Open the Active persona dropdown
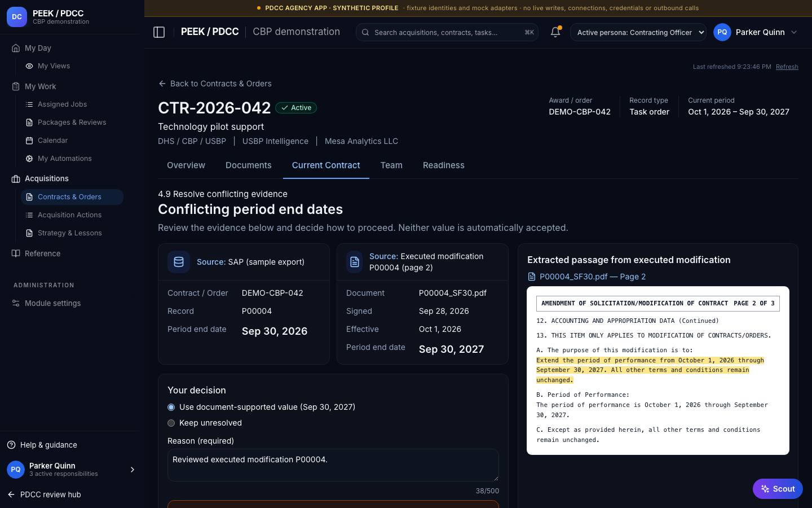 [638, 32]
